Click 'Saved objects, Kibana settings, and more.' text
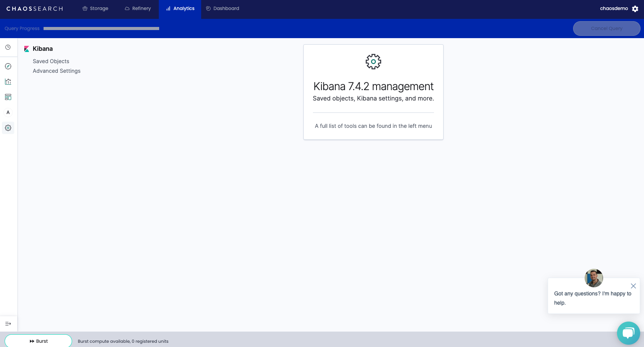This screenshot has width=644, height=347. tap(373, 99)
